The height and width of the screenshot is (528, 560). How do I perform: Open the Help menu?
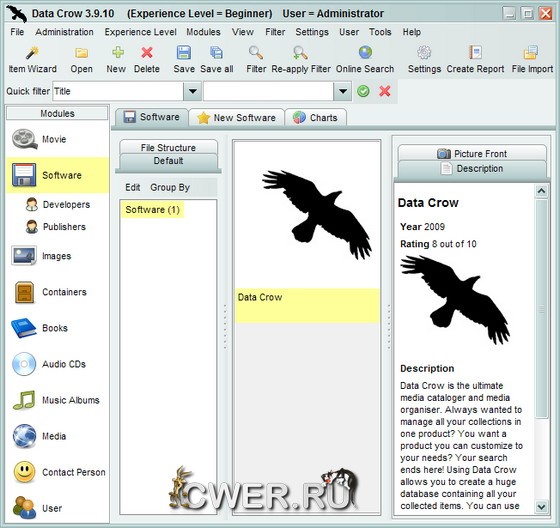tap(411, 32)
